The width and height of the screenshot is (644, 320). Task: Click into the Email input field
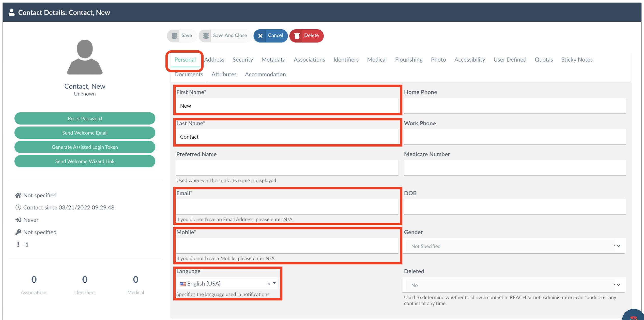click(x=287, y=207)
